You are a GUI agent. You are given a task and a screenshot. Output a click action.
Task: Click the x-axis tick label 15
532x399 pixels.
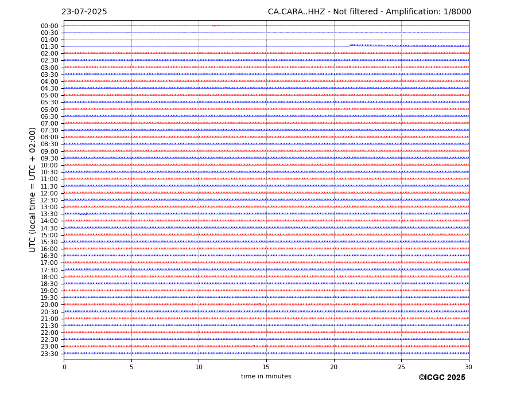pyautogui.click(x=266, y=367)
